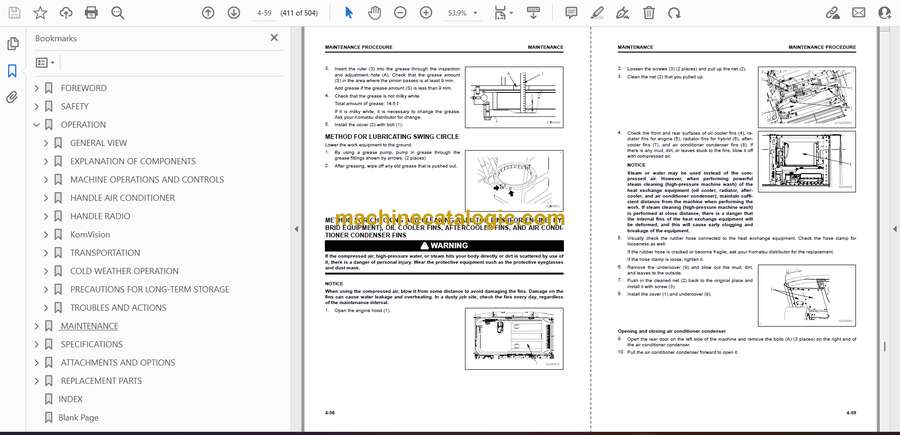Expand the GENERAL VIEW bookmark

(46, 143)
